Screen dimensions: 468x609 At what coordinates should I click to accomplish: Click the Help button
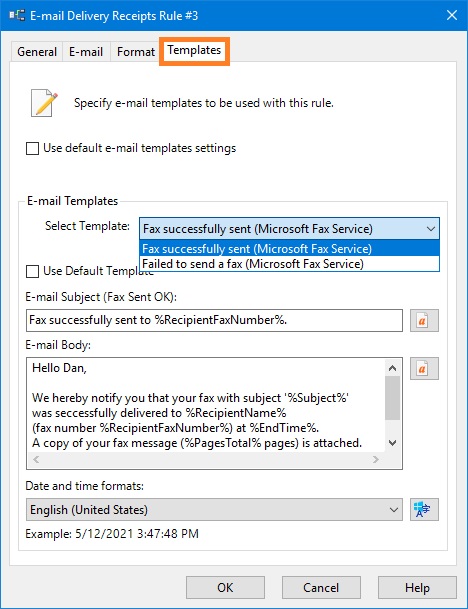417,587
